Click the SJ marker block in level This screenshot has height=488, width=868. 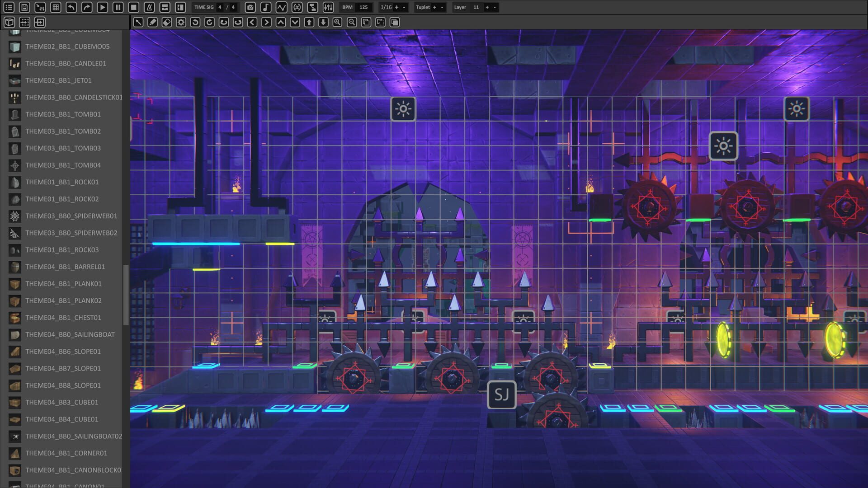[501, 394]
